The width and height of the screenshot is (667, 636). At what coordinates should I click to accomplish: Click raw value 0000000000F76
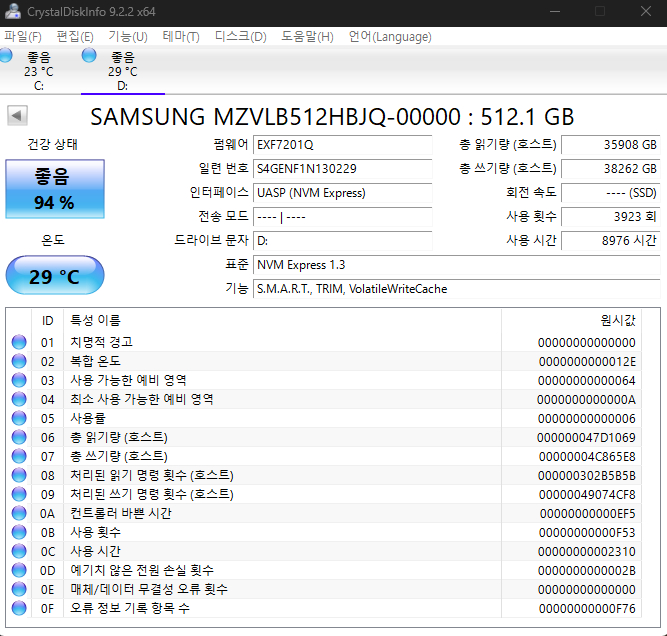coord(587,608)
